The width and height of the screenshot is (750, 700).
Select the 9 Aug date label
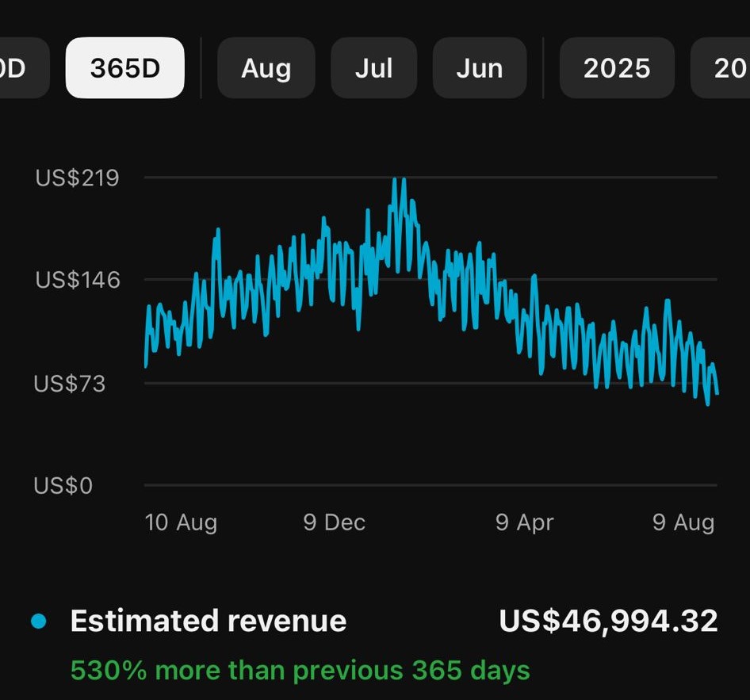(683, 522)
